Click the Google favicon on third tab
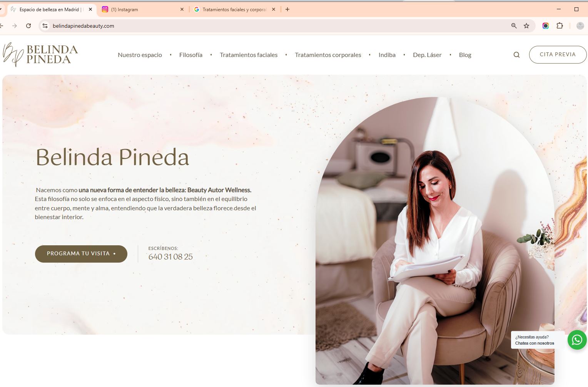 (197, 9)
